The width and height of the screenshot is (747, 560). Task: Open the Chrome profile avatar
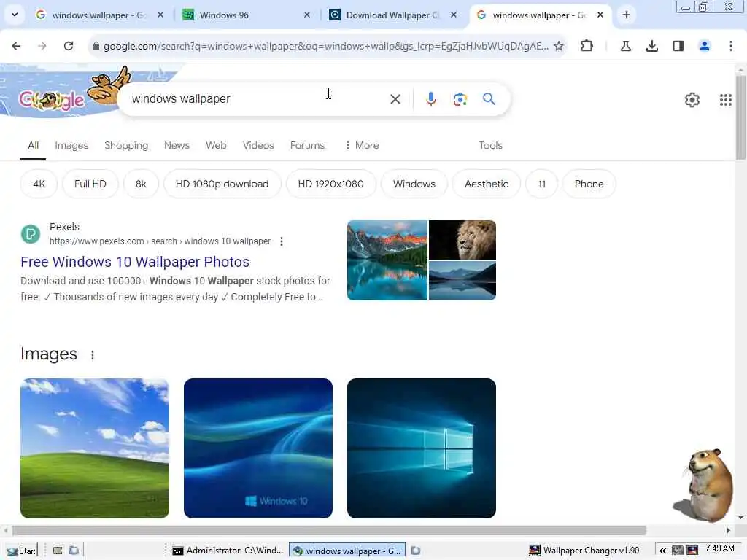(x=705, y=46)
